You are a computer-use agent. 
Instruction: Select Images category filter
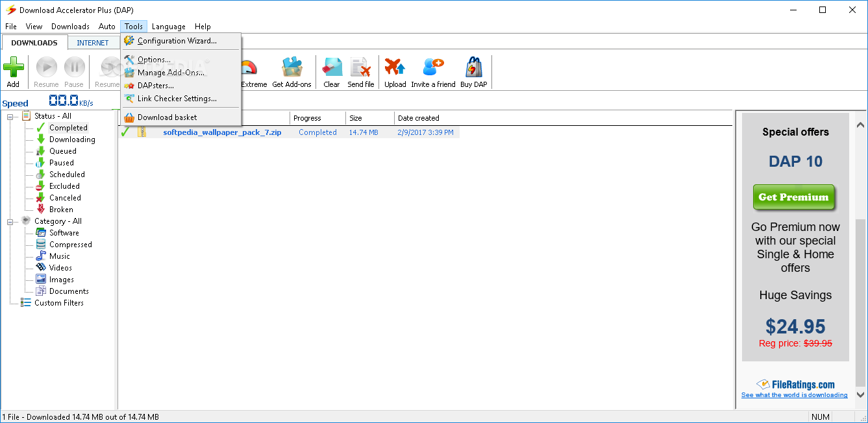61,280
